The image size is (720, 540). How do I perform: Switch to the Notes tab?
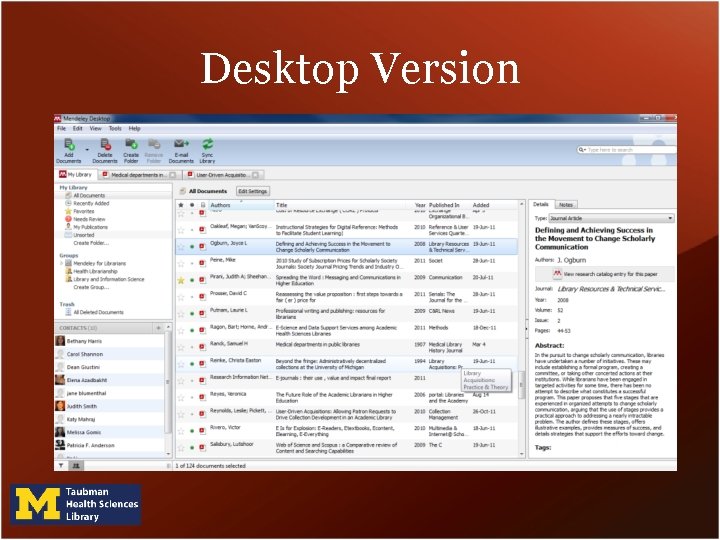coord(566,205)
